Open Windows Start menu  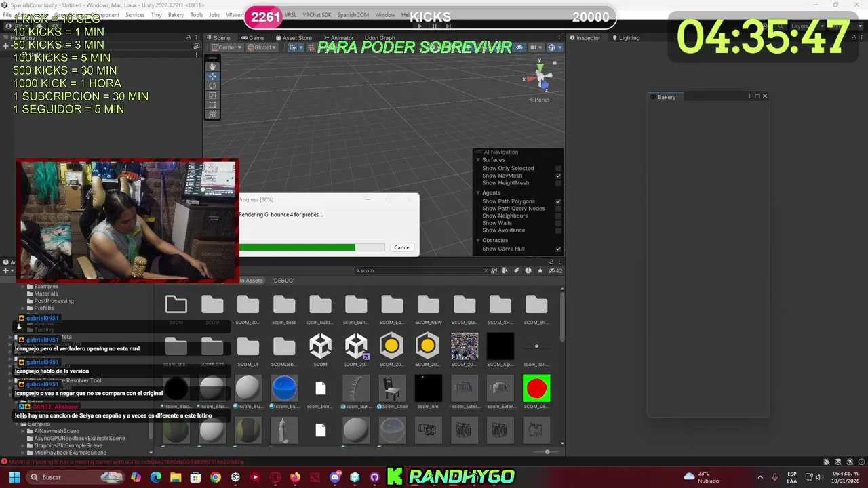coord(14,477)
